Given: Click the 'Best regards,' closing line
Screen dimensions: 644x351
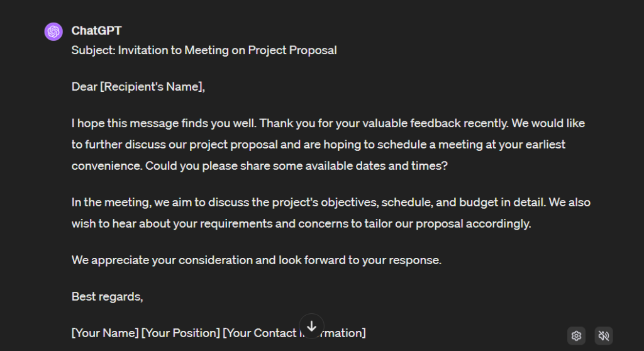Looking at the screenshot, I should click(107, 297).
